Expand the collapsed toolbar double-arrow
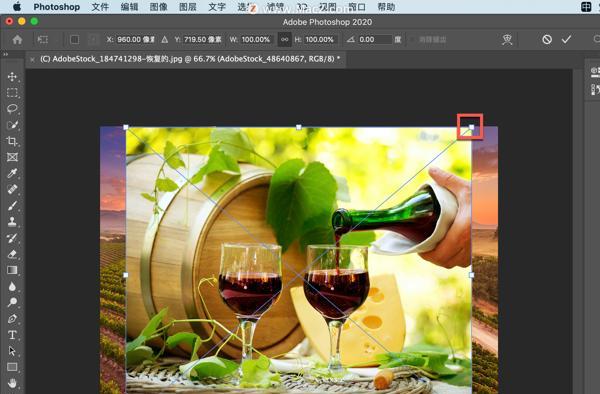Image resolution: width=600 pixels, height=394 pixels. click(5, 55)
